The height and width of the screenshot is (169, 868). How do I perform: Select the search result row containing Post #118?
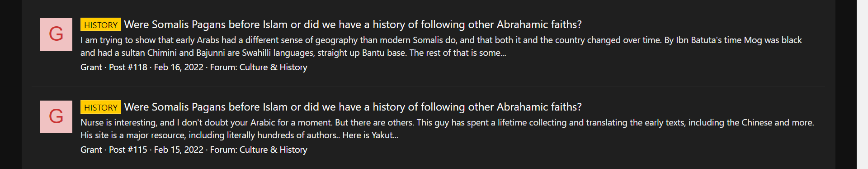[x=429, y=45]
